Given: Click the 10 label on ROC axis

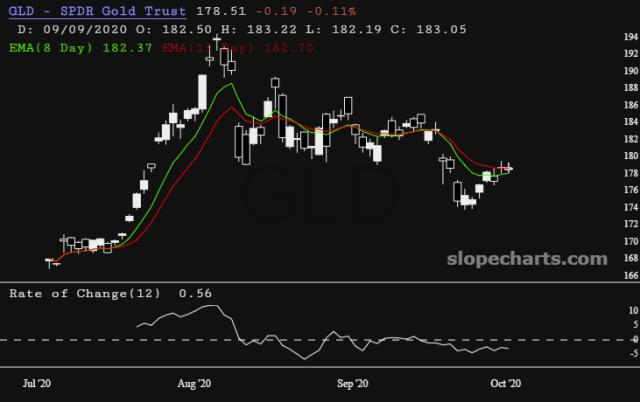Looking at the screenshot, I should click(x=633, y=311).
